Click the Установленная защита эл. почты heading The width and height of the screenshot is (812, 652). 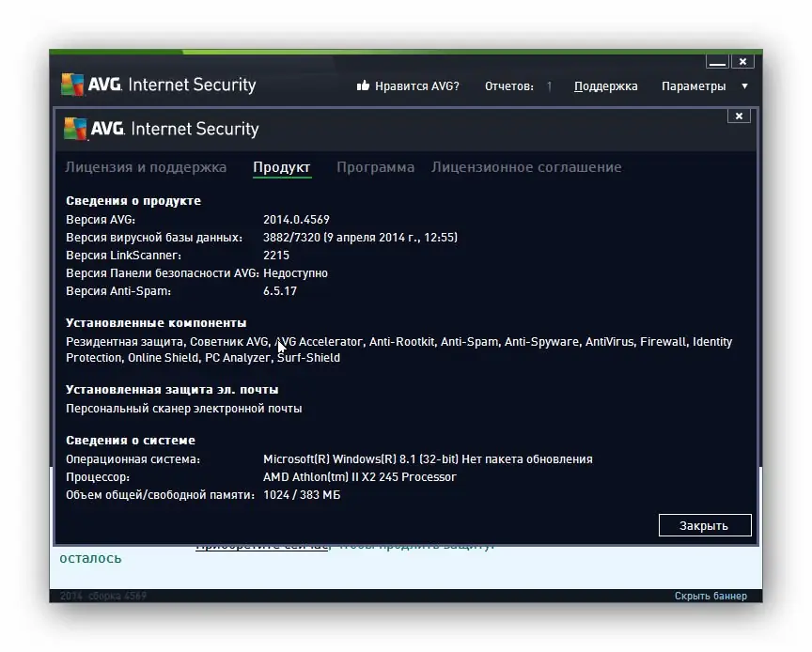coord(172,390)
